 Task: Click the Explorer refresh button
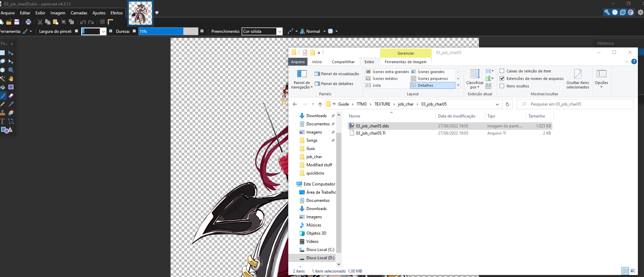point(508,104)
